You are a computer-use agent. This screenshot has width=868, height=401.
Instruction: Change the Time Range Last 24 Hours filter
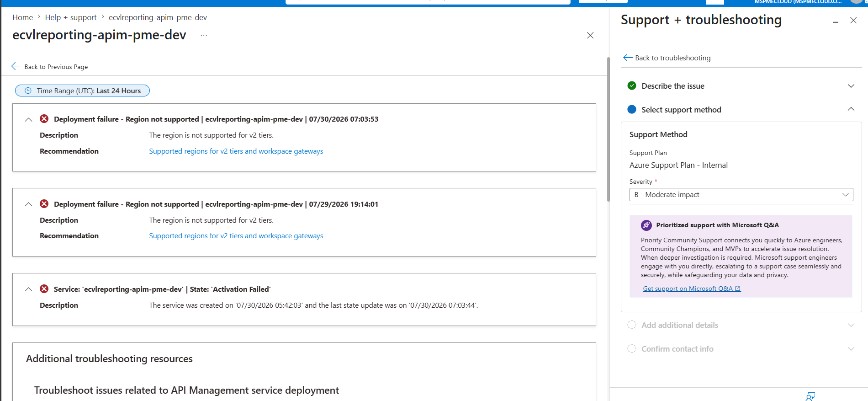pos(82,91)
